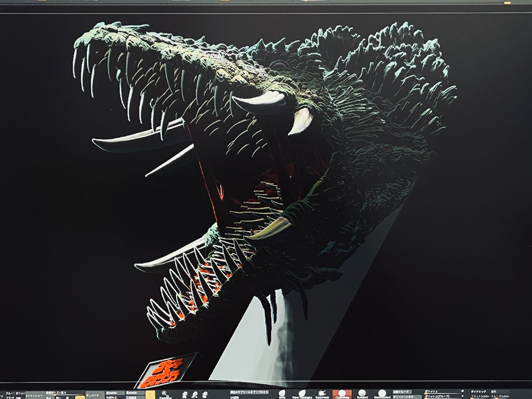Click the ポリッシュ(グループ) slider

pyautogui.click(x=442, y=397)
